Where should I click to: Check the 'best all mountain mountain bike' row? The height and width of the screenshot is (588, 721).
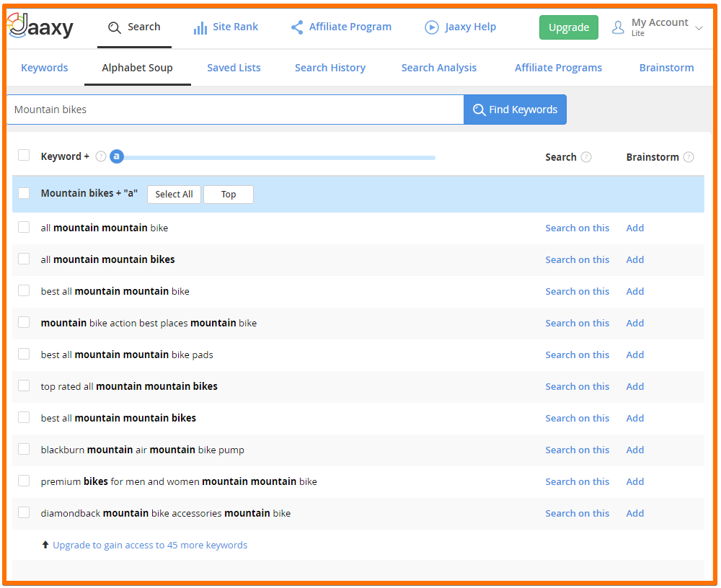click(x=24, y=290)
